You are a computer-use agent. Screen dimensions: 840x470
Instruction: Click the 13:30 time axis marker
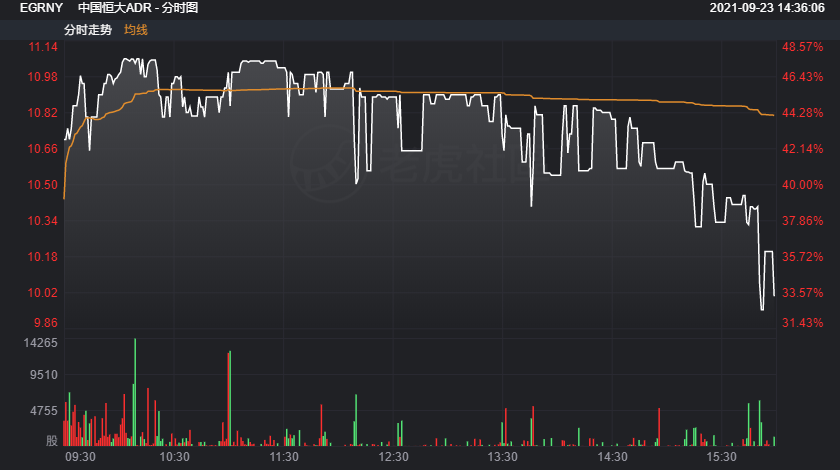tap(502, 457)
